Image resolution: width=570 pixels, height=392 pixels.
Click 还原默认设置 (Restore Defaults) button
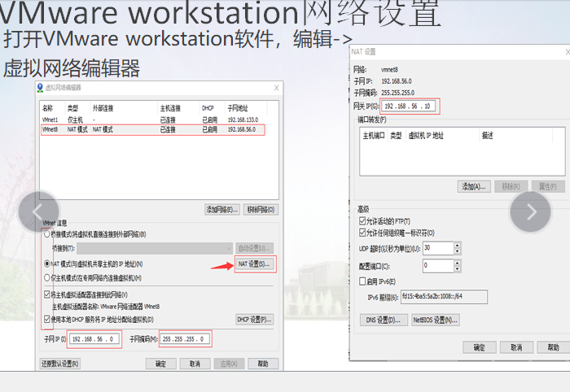60,364
